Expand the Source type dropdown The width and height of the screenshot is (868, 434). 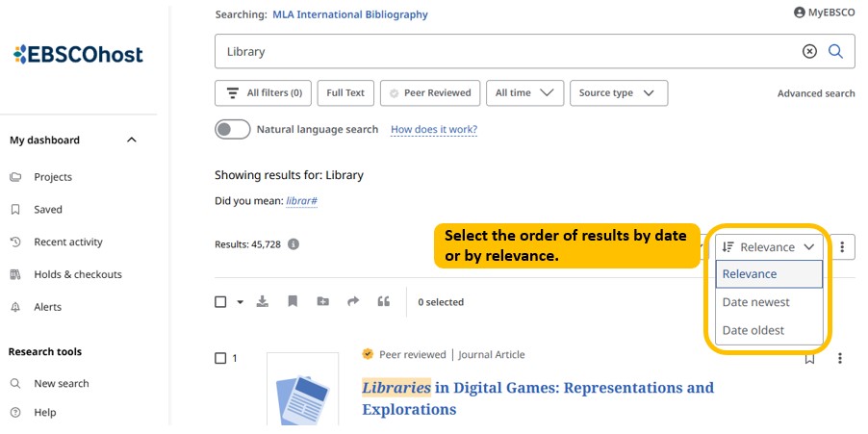(x=618, y=93)
